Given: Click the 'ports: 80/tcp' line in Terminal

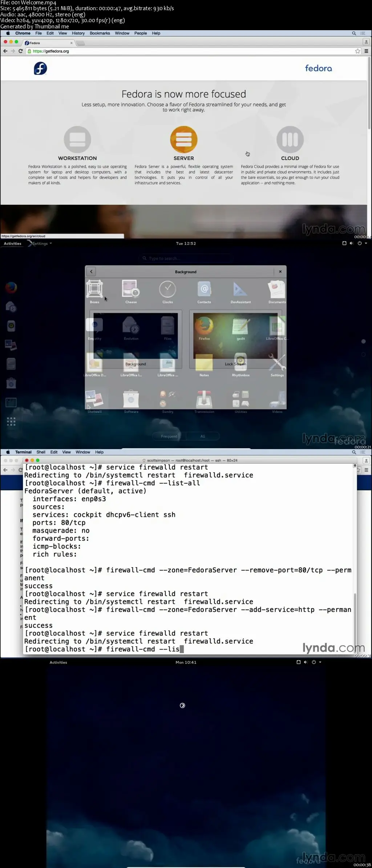Looking at the screenshot, I should click(59, 523).
